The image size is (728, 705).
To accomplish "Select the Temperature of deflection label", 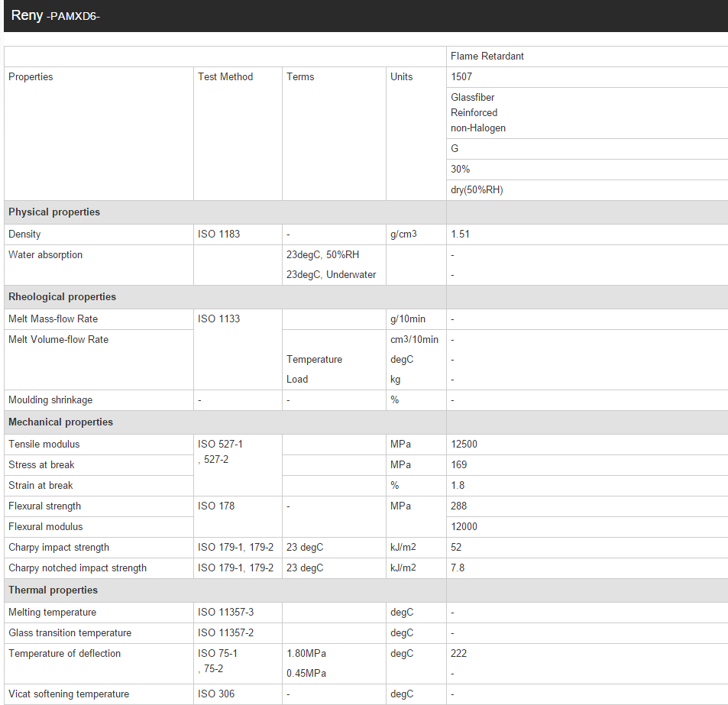I will [64, 654].
